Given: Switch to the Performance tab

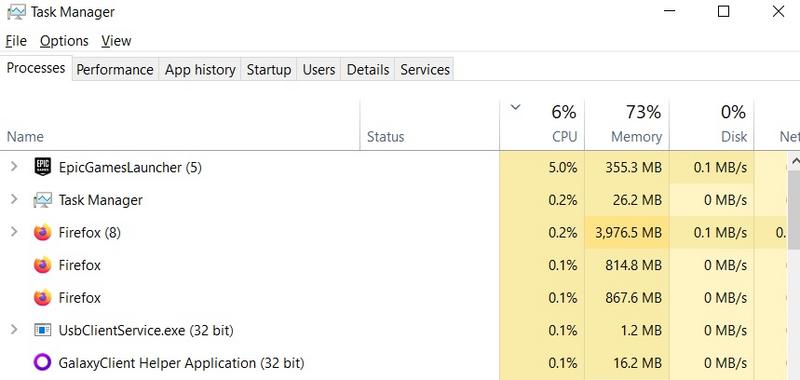Looking at the screenshot, I should [x=115, y=69].
